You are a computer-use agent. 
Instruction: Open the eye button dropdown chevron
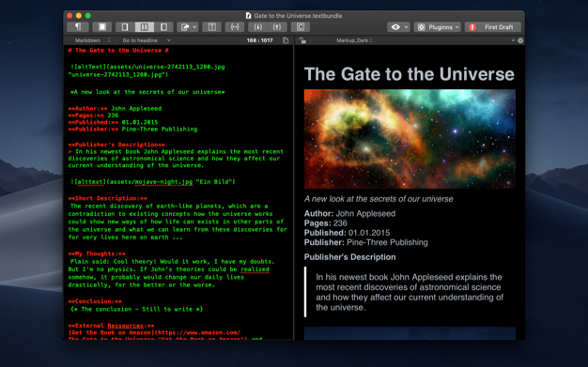click(406, 27)
